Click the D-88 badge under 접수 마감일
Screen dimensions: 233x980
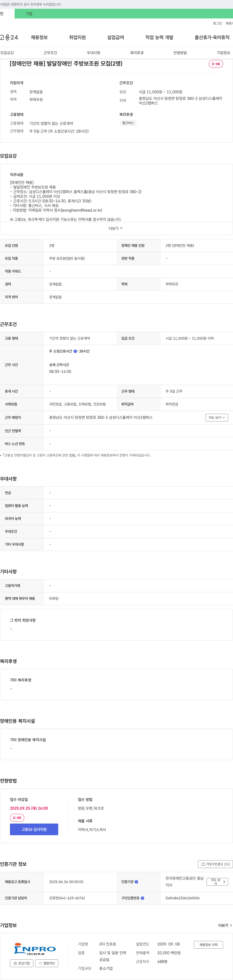[x=17, y=817]
